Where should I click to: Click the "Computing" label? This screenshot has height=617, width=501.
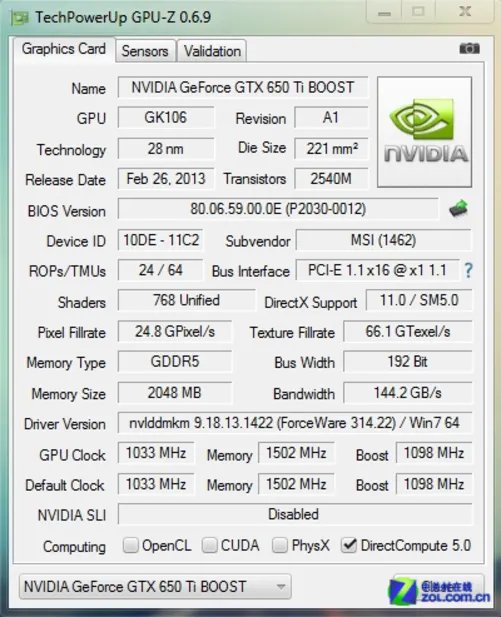pos(74,547)
